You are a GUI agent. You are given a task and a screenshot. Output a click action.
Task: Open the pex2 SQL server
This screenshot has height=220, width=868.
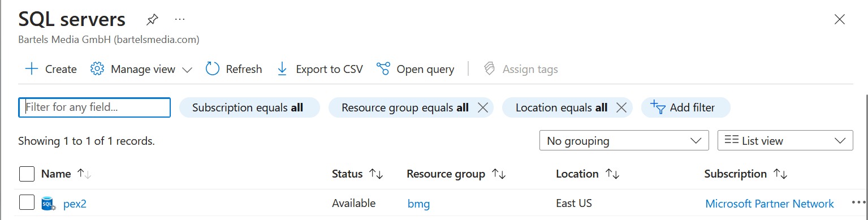coord(75,204)
